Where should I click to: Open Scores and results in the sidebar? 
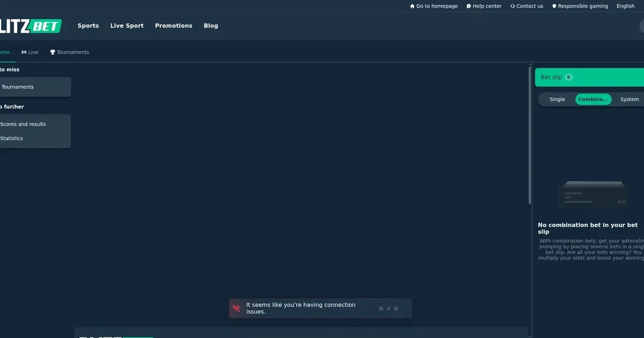[x=23, y=124]
